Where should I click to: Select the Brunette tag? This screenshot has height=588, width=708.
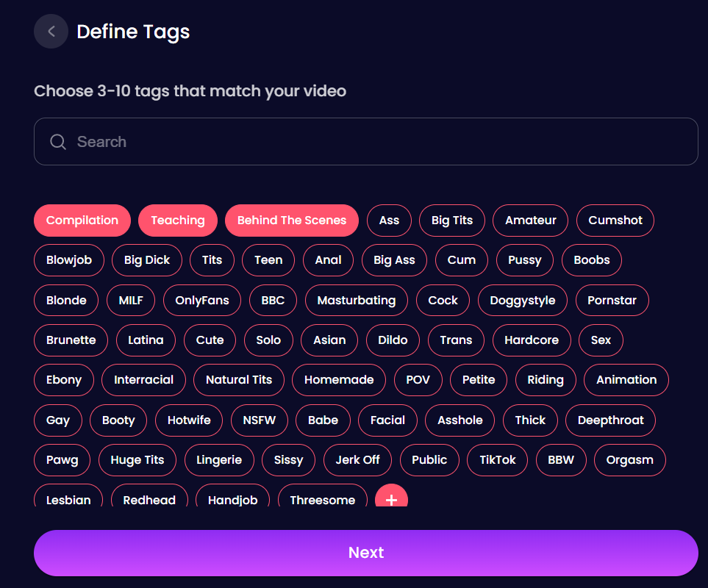(71, 340)
